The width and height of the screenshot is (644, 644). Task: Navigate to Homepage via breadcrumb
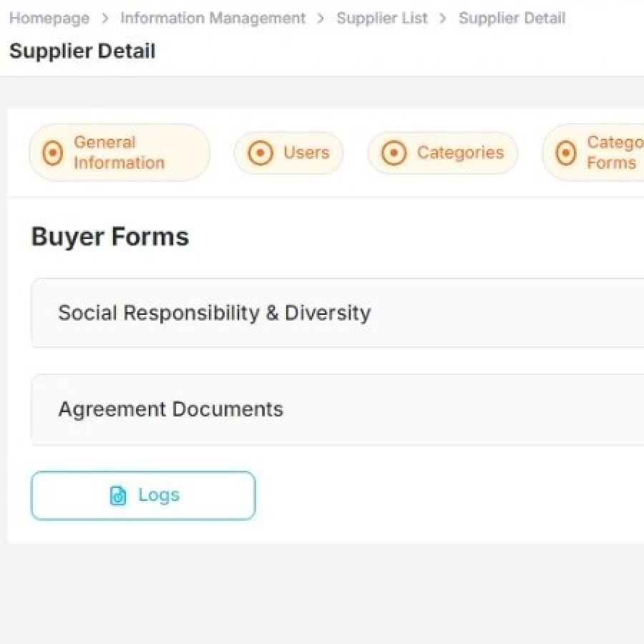point(49,19)
